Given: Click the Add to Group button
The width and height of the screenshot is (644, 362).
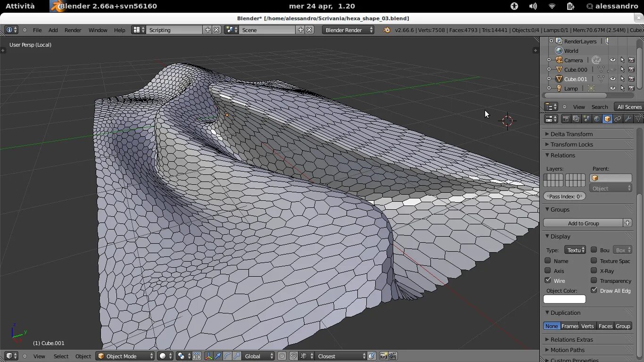Looking at the screenshot, I should point(583,223).
